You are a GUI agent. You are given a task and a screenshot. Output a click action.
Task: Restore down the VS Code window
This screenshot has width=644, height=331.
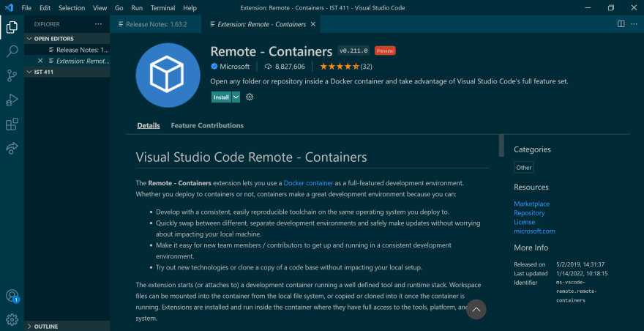point(611,8)
